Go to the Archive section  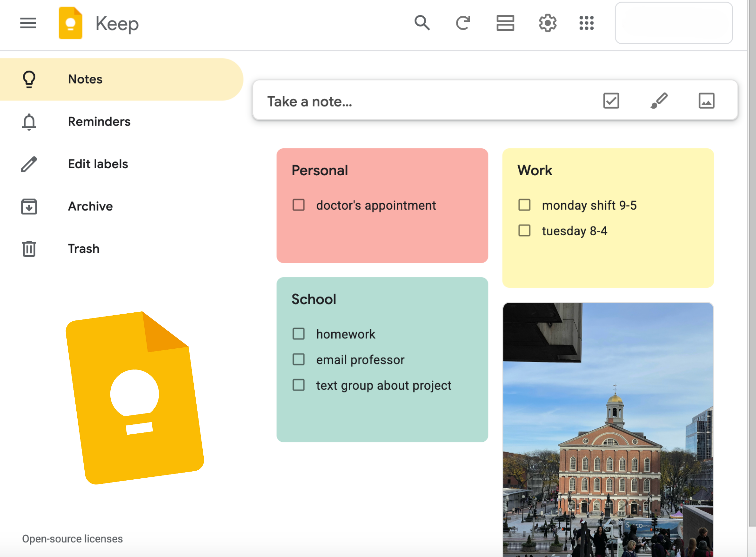click(x=90, y=206)
